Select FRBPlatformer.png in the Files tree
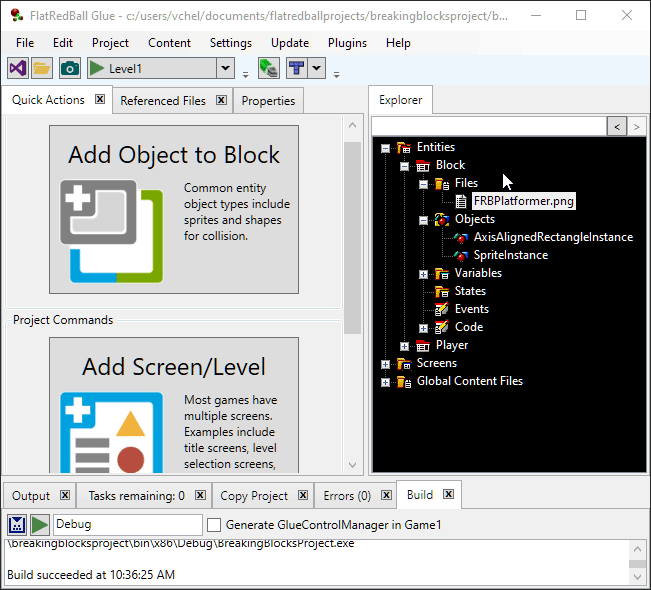Viewport: 651px width, 590px height. pyautogui.click(x=524, y=202)
